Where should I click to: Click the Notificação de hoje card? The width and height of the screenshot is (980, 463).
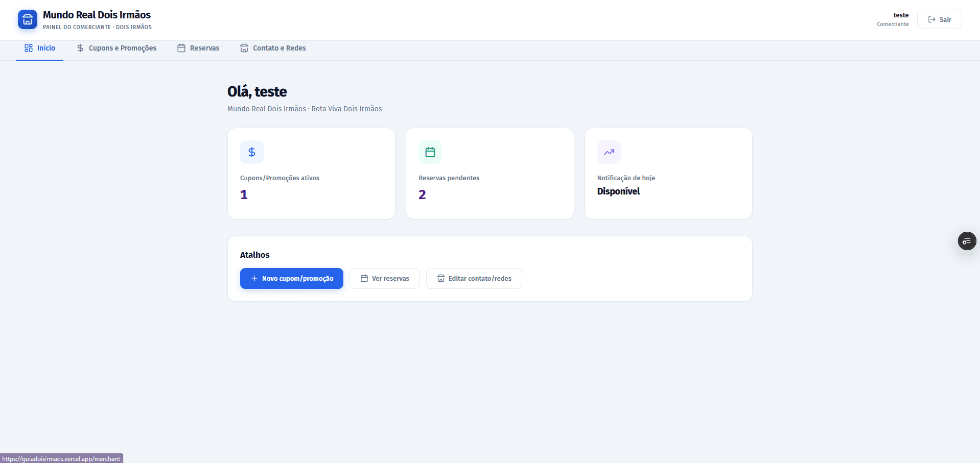[x=668, y=174]
